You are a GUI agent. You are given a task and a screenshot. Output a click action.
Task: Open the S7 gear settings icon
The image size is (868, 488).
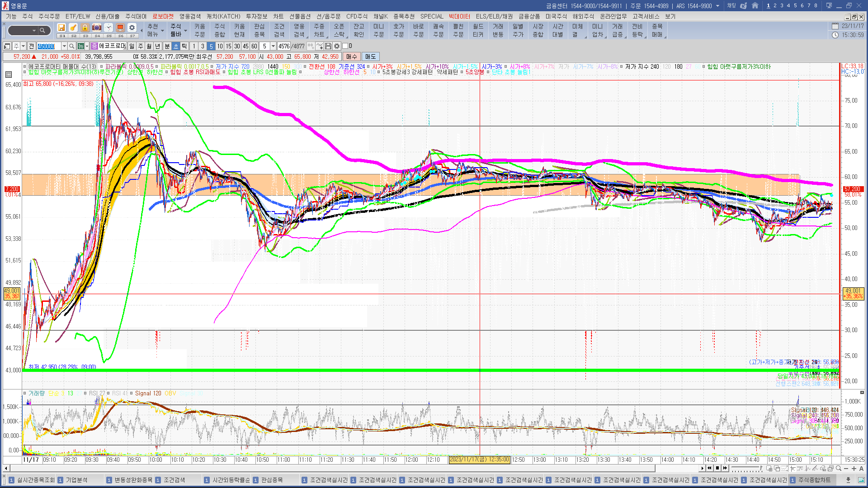[x=132, y=28]
